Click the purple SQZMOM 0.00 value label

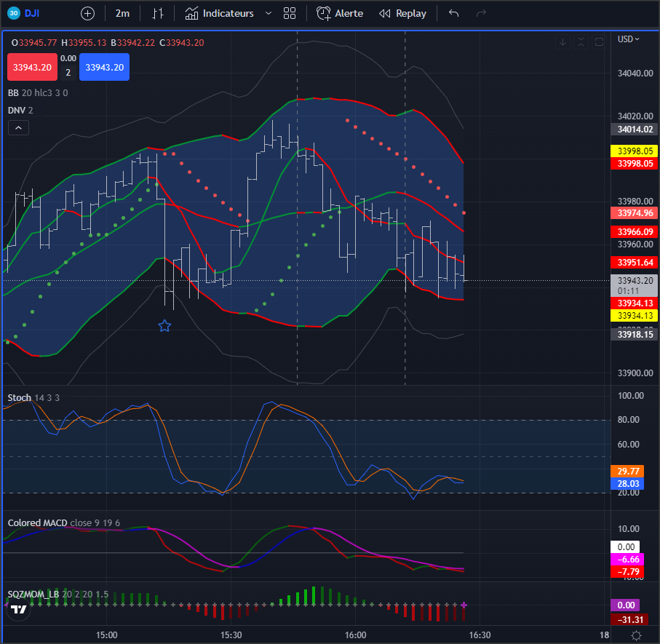[x=626, y=605]
